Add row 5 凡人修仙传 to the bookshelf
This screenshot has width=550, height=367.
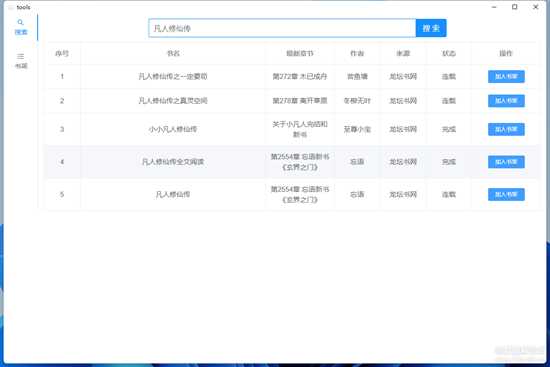tap(506, 194)
